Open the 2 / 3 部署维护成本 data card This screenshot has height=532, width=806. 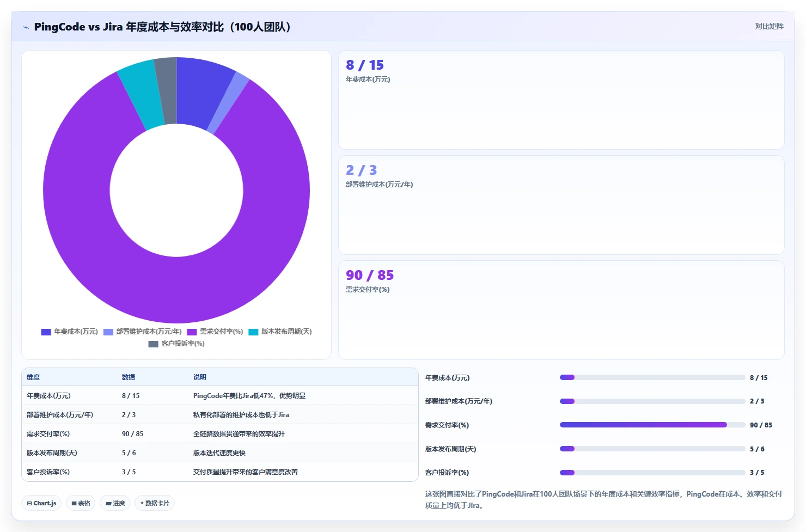(x=561, y=205)
